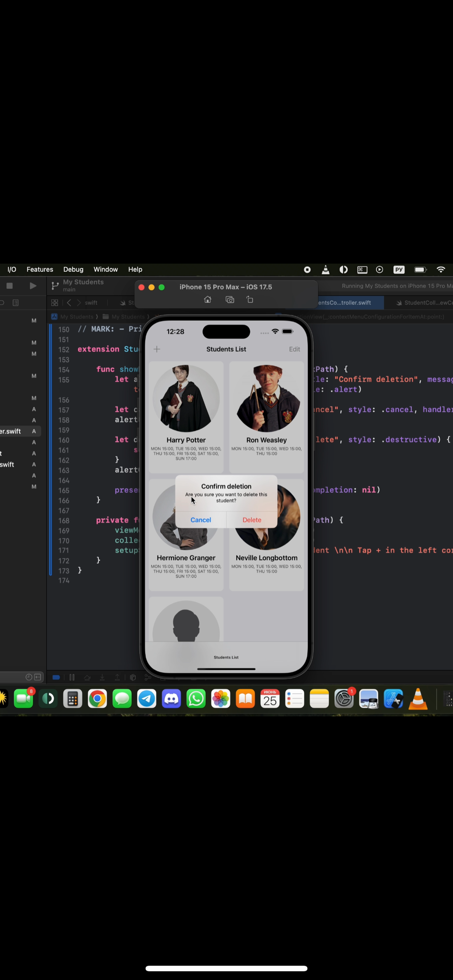Click the source control status filter icon
The image size is (453, 980).
(x=38, y=677)
